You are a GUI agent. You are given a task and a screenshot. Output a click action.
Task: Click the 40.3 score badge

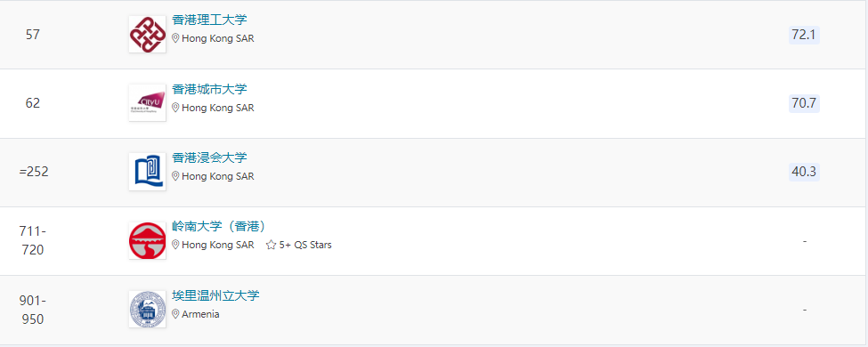pos(804,172)
